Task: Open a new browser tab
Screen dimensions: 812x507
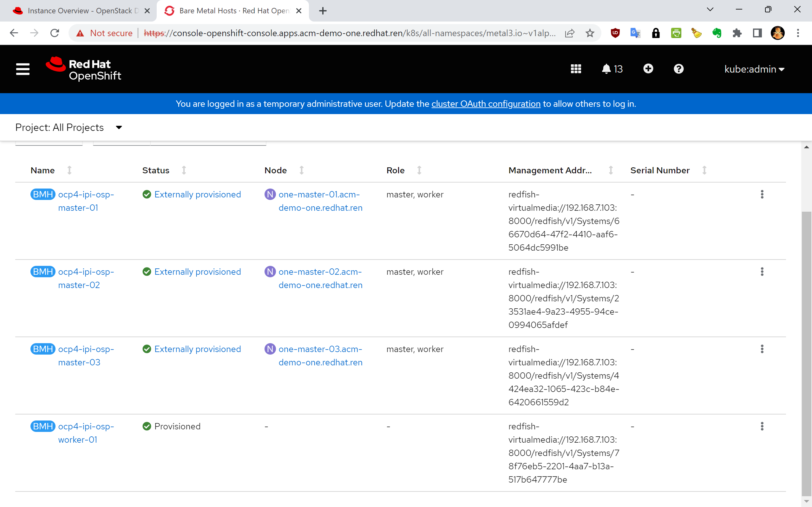Action: [323, 11]
